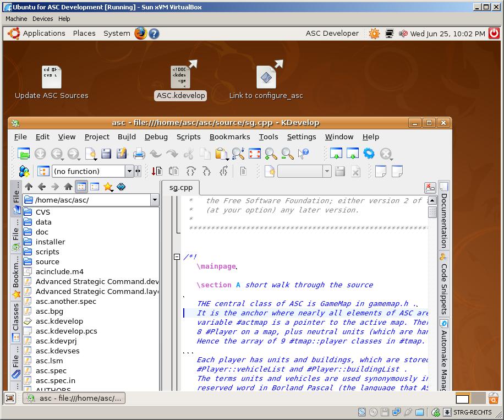Click the clock showing Wed Jun 25, 10:02 PM
Screen dimensions: 504x420
click(447, 34)
